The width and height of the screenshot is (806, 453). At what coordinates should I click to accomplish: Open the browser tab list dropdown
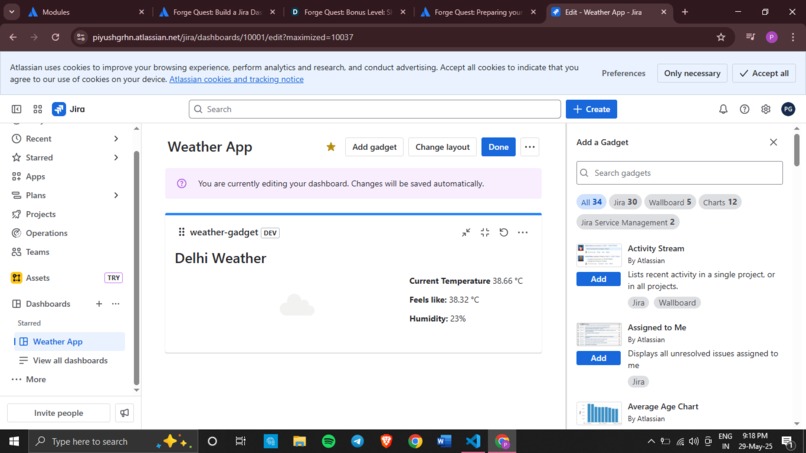pos(11,12)
